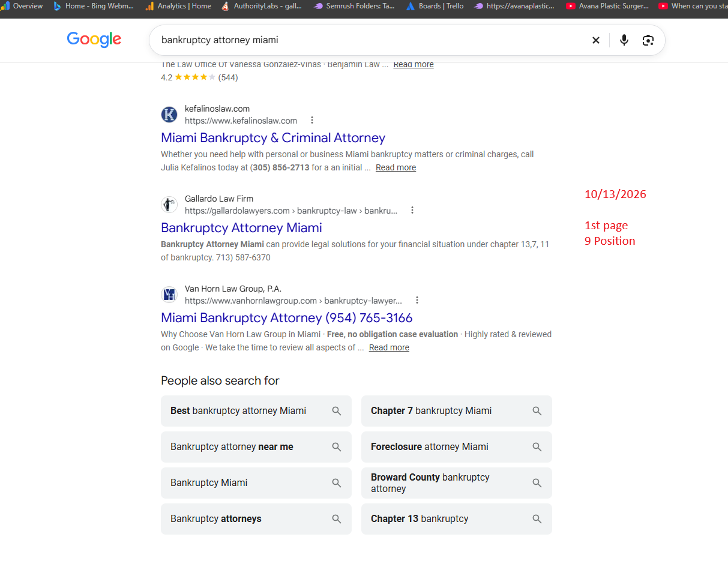Click Read more under Vanessa Gonzalez-Vinas listing
Image resolution: width=728 pixels, height=561 pixels.
click(x=414, y=65)
